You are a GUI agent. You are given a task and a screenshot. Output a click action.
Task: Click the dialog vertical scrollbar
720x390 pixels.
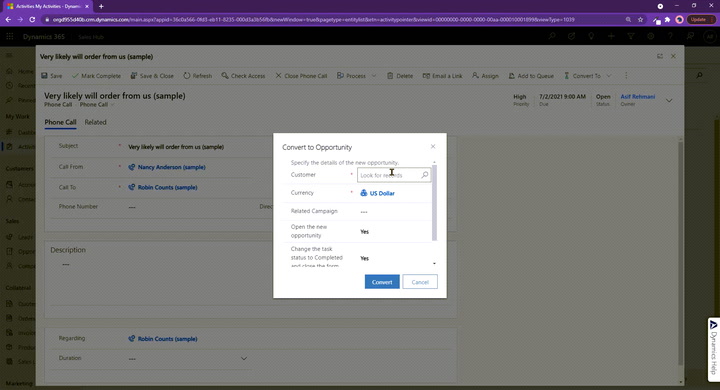434,202
